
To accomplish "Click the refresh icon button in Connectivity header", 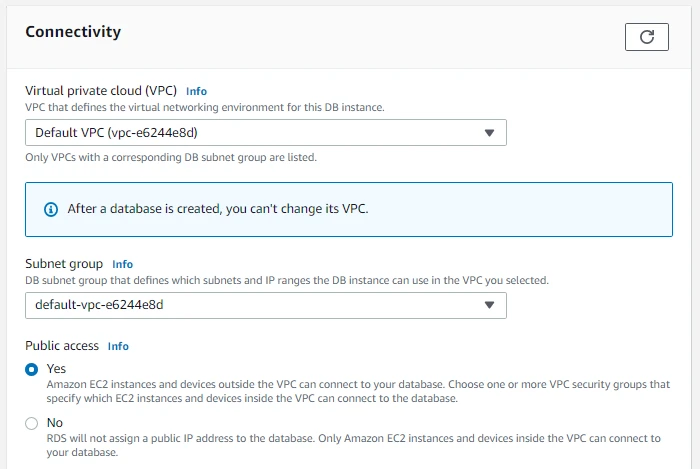I will (646, 37).
